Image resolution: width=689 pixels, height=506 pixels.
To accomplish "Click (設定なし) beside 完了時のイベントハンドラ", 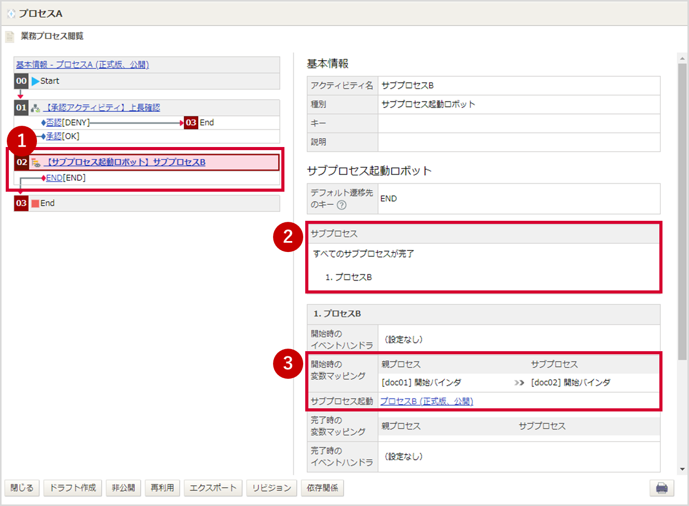I will click(x=403, y=457).
